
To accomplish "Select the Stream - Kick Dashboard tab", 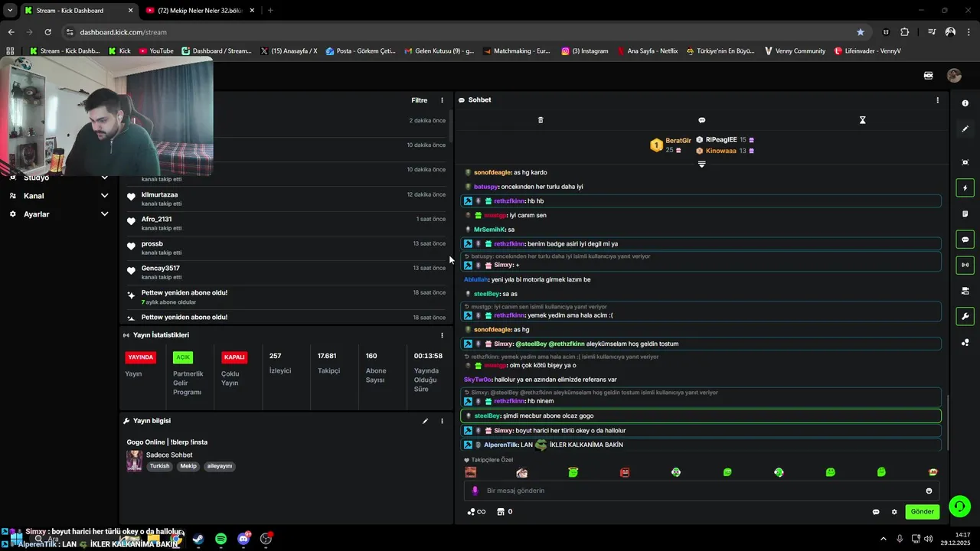I will coord(78,11).
